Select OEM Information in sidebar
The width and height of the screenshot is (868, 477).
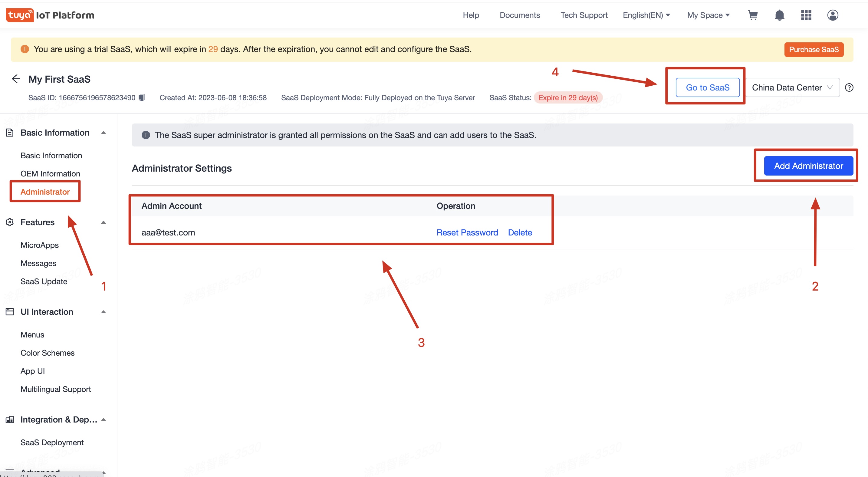(50, 174)
